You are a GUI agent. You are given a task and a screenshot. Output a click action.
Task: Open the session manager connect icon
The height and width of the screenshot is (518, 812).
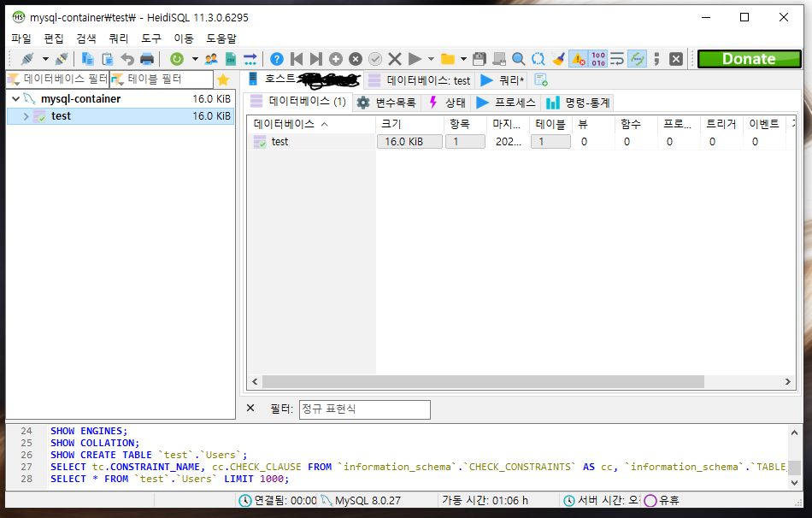pyautogui.click(x=27, y=59)
